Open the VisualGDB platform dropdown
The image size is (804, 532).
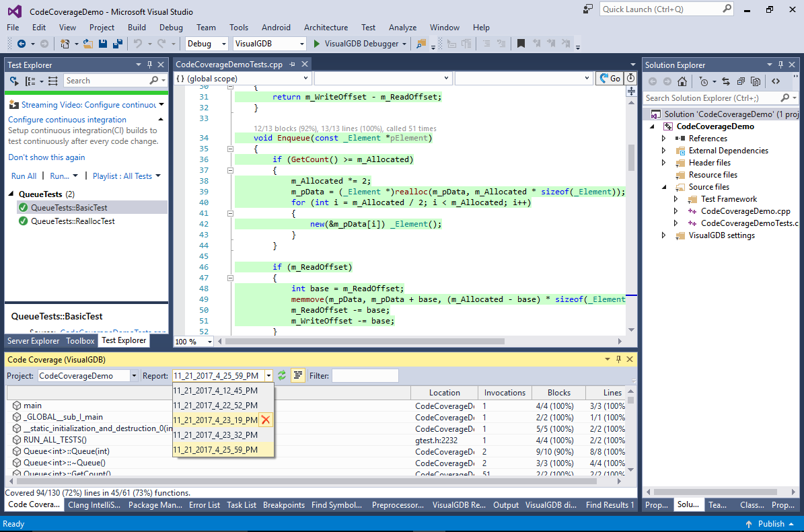[x=301, y=44]
